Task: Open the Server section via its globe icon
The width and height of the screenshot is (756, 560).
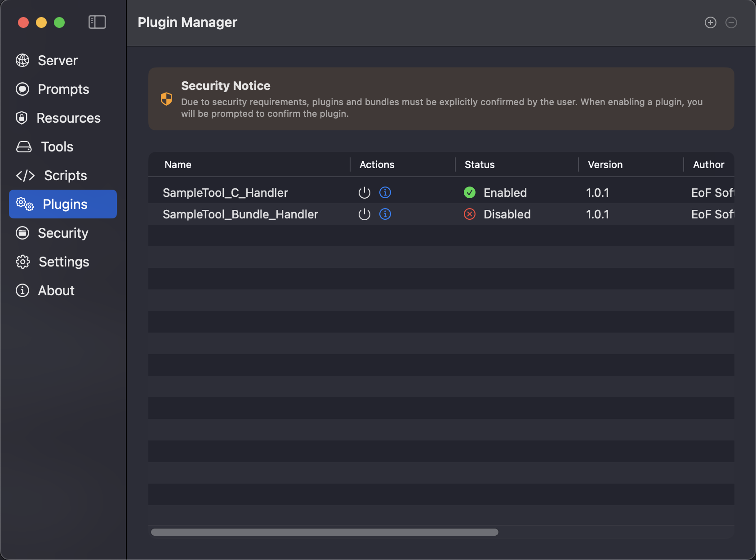Action: [23, 60]
